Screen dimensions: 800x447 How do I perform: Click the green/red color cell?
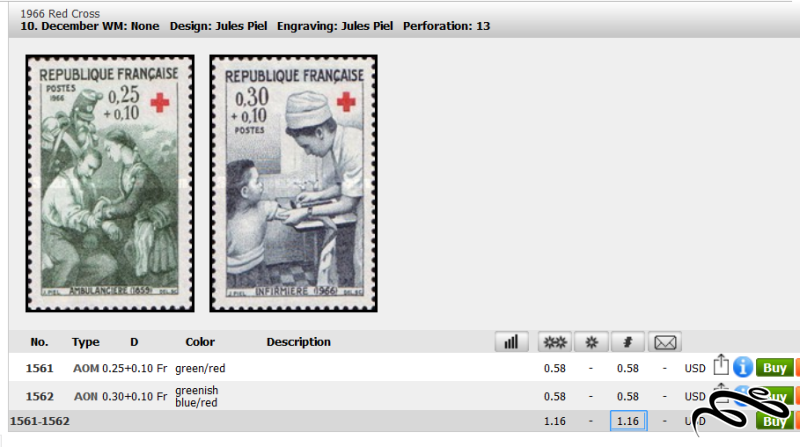pos(200,368)
